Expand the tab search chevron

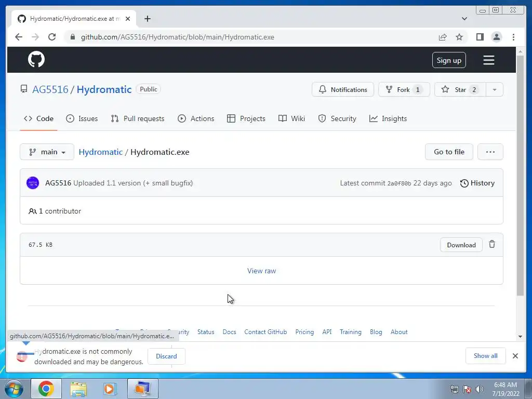tap(464, 19)
